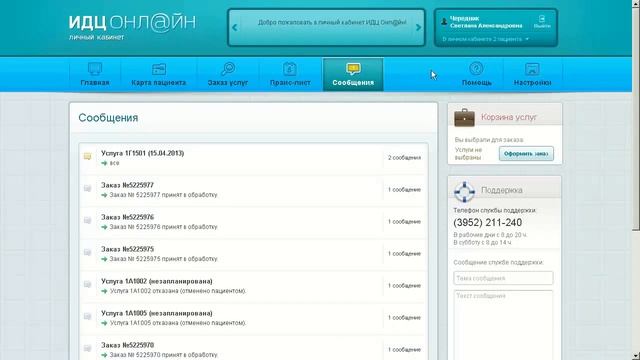The height and width of the screenshot is (360, 640).
Task: Click the Главная monitor icon
Action: [95, 68]
